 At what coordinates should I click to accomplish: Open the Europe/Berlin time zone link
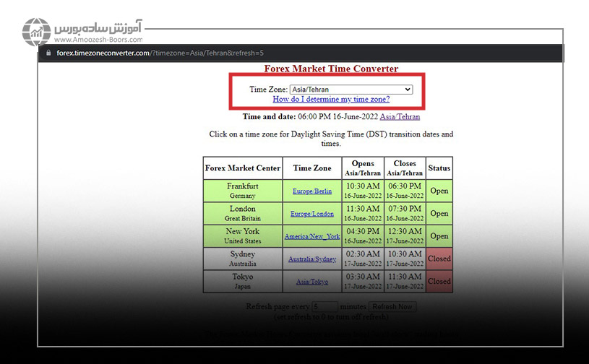click(311, 191)
